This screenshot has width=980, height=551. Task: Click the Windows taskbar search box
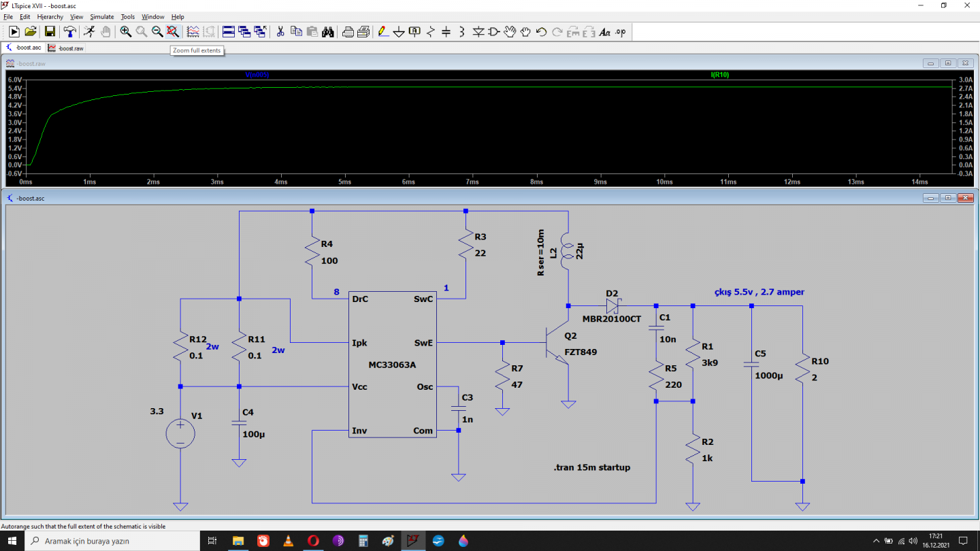[112, 541]
